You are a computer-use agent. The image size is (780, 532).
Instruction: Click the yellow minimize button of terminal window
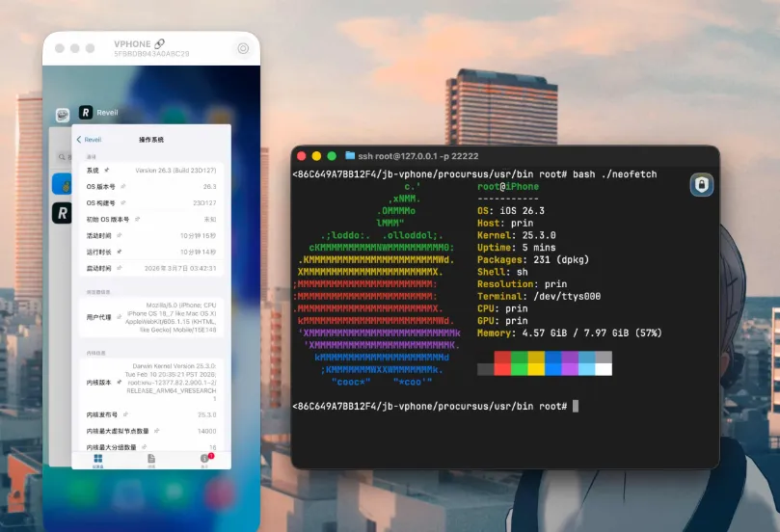(x=316, y=156)
